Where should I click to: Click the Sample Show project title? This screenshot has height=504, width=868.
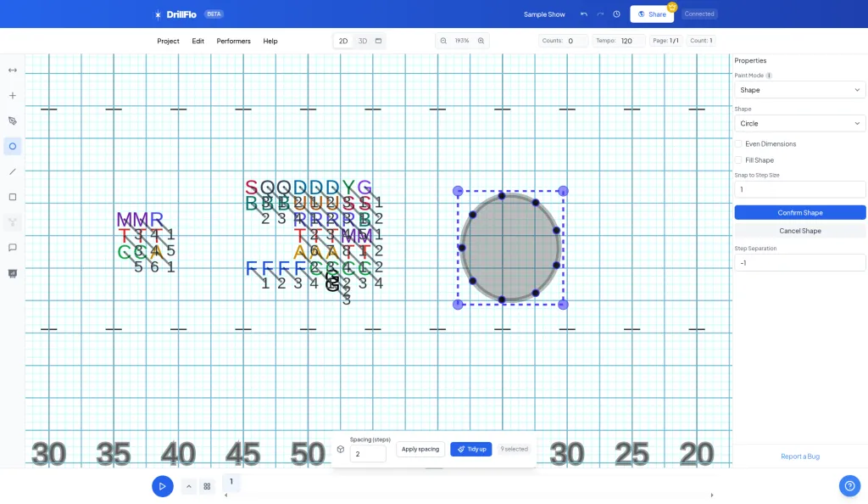[x=544, y=14]
